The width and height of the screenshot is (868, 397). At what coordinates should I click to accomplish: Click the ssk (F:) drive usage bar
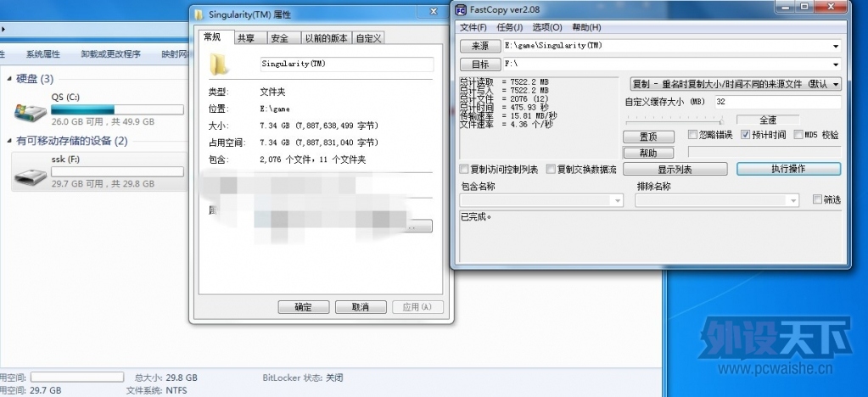(x=117, y=171)
